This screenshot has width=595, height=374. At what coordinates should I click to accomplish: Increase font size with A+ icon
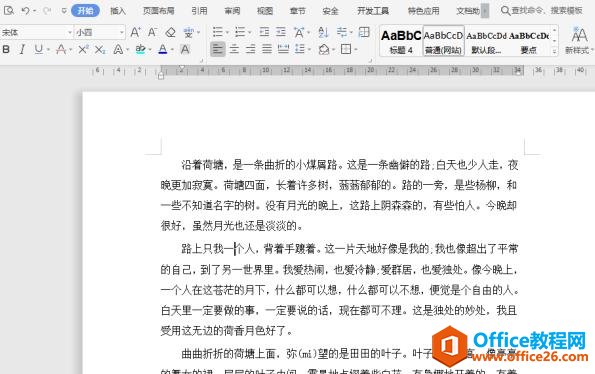click(x=135, y=32)
